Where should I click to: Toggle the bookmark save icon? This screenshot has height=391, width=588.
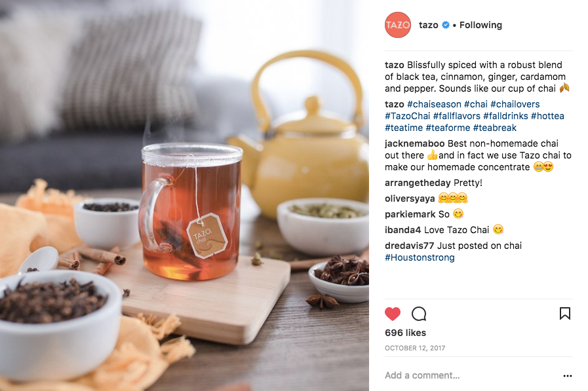pos(565,314)
